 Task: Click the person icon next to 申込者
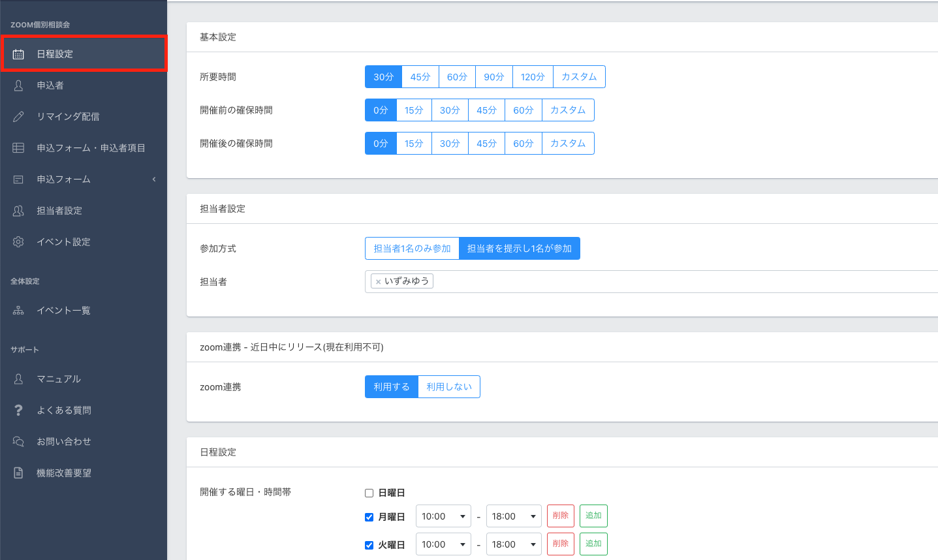pyautogui.click(x=18, y=86)
